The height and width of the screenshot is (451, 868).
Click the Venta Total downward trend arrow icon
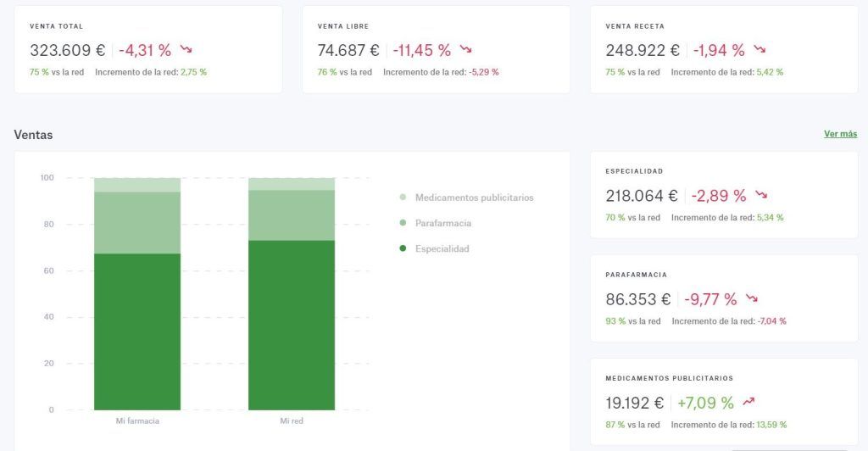click(186, 50)
